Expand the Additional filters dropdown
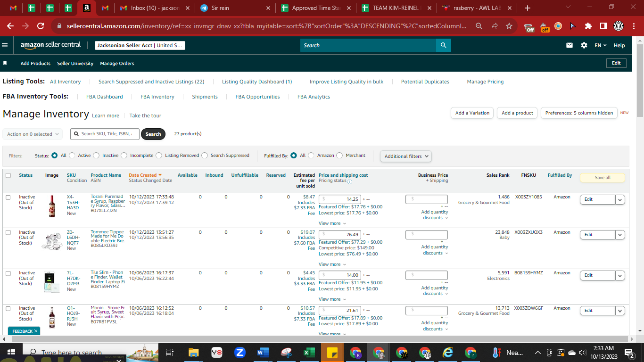This screenshot has height=362, width=644. (x=406, y=156)
